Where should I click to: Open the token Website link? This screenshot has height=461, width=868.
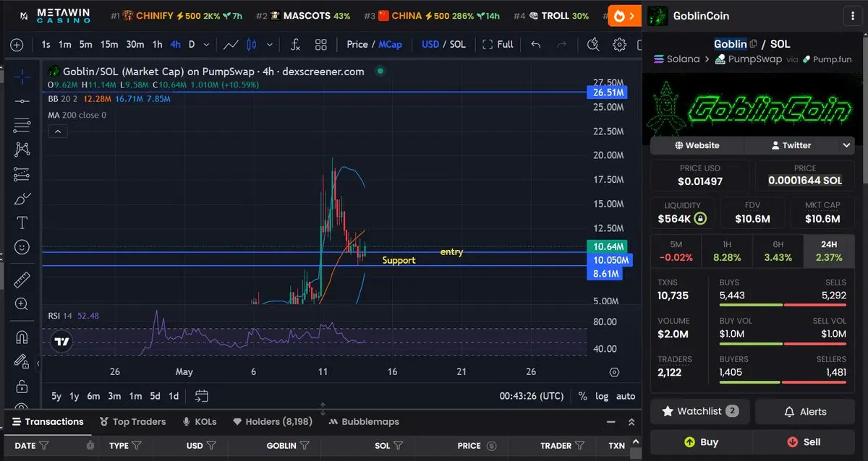tap(697, 145)
